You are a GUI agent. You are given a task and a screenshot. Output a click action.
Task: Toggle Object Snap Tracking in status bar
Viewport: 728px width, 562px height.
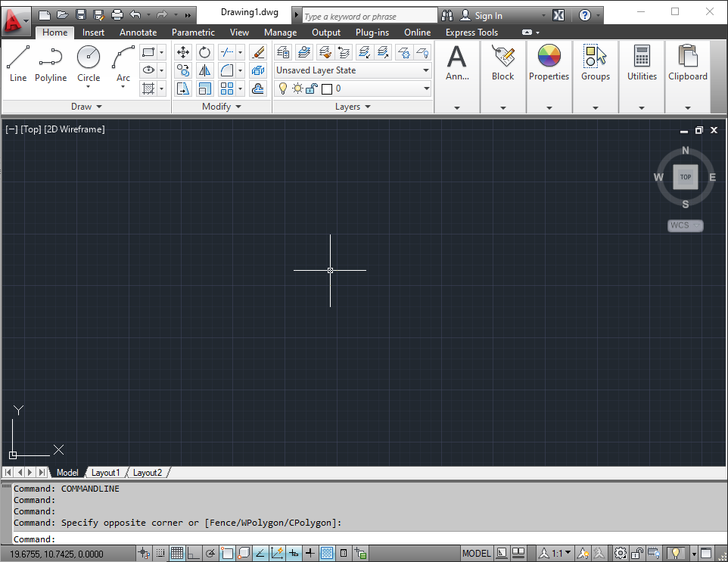(260, 553)
